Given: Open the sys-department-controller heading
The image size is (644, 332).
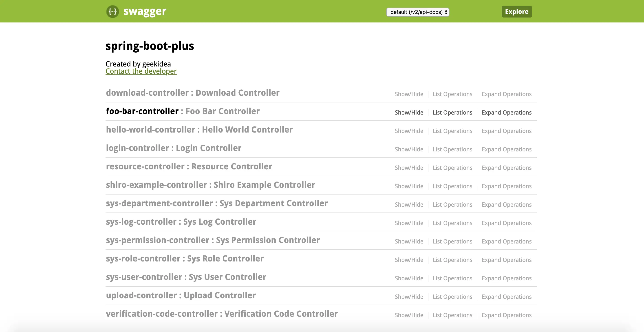Looking at the screenshot, I should (159, 203).
